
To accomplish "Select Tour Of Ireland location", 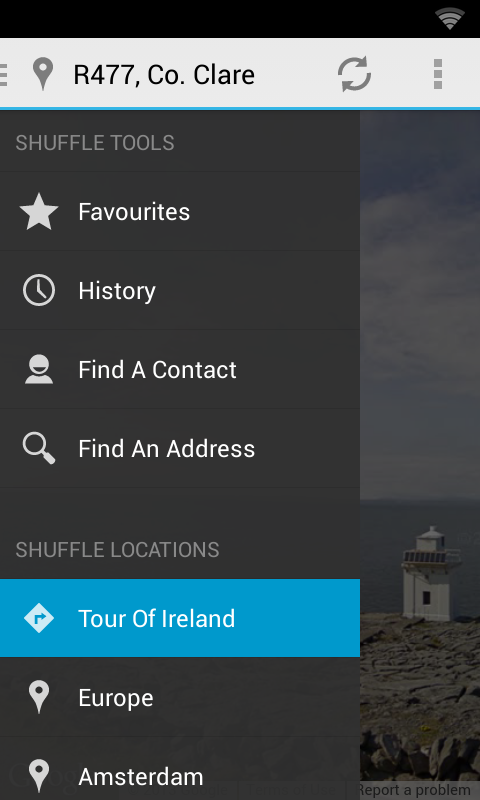I will [180, 618].
